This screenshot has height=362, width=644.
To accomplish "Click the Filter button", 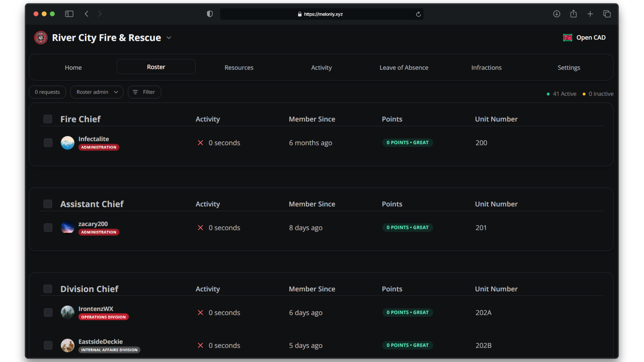I will pyautogui.click(x=145, y=92).
